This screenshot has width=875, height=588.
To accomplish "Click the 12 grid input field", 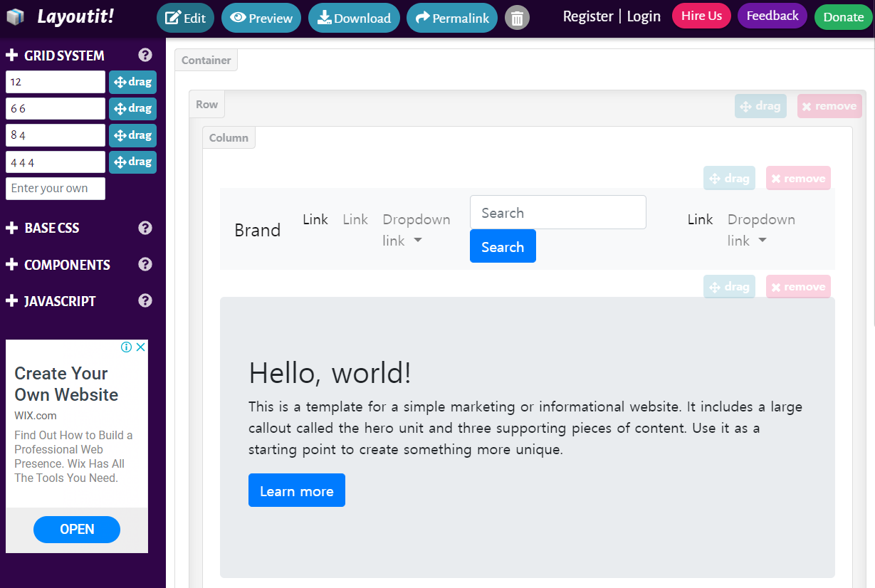I will point(56,82).
